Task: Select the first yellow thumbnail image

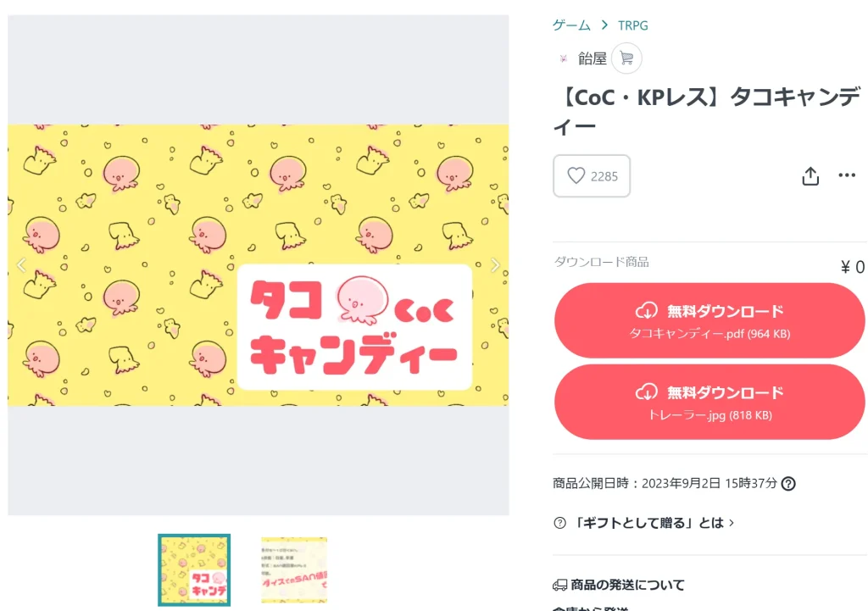Action: (x=194, y=570)
